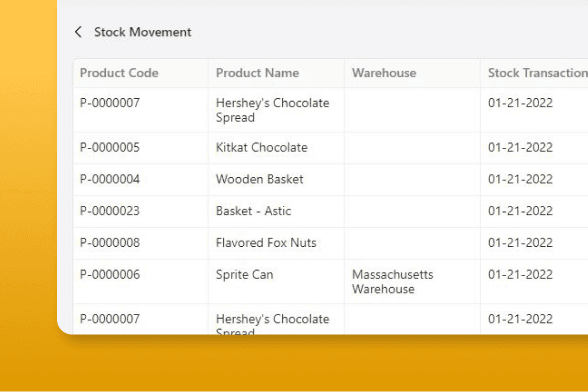
Task: Click the Massachusetts Warehouse cell
Action: click(x=393, y=282)
